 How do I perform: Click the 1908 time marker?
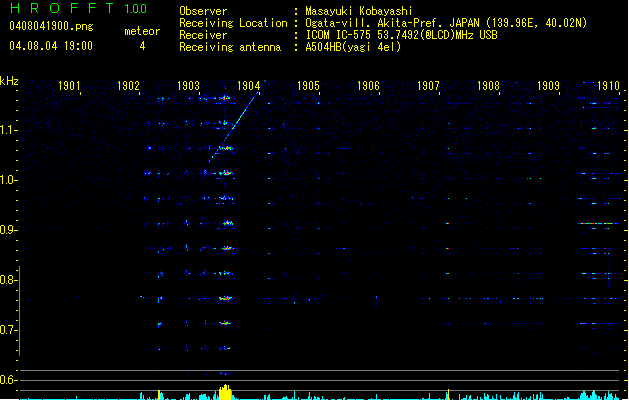coord(488,86)
